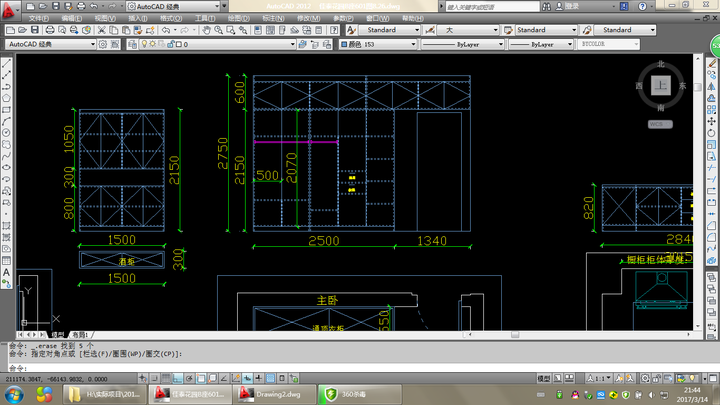Viewport: 720px width, 405px height.
Task: Click the Move tool in Modify toolbar
Action: click(x=712, y=121)
